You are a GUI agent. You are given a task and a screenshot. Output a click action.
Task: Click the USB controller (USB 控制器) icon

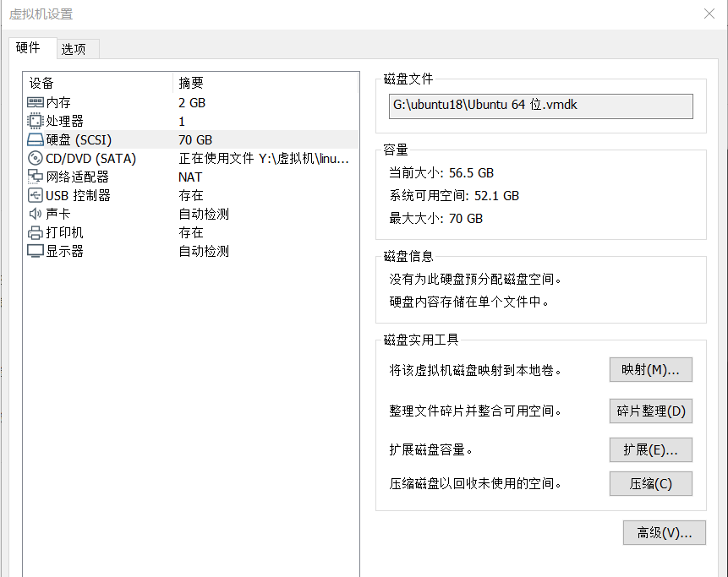click(x=36, y=195)
